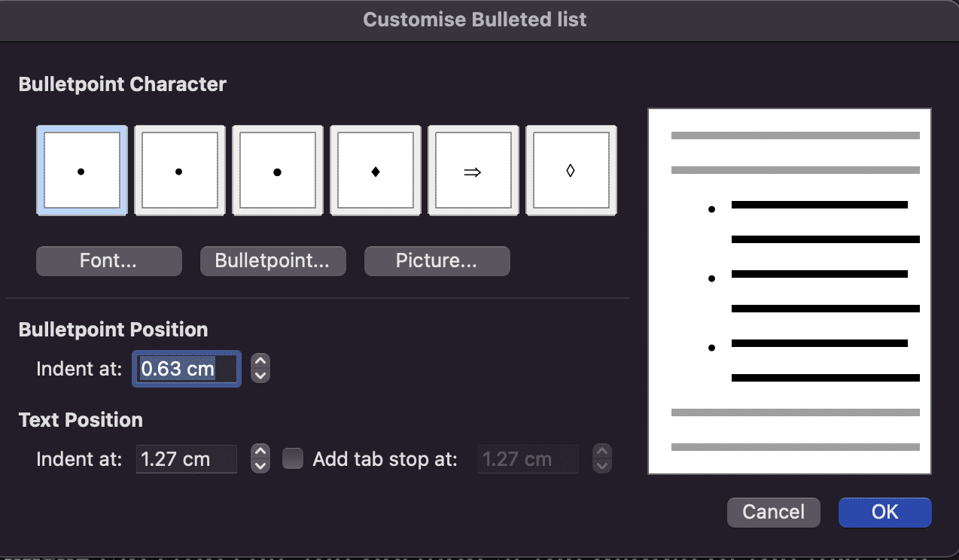Viewport: 959px width, 560px height.
Task: Select the hollow diamond bullet character
Action: 570,170
